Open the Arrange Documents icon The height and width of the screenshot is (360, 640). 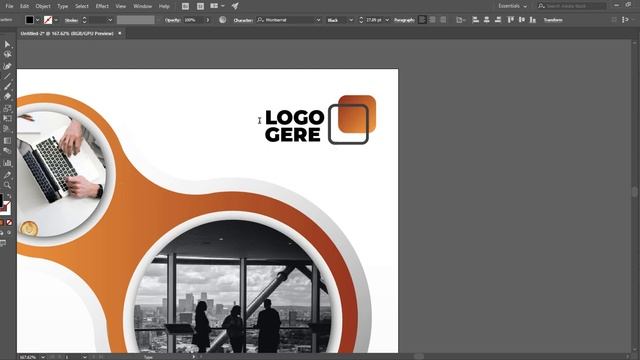[214, 6]
